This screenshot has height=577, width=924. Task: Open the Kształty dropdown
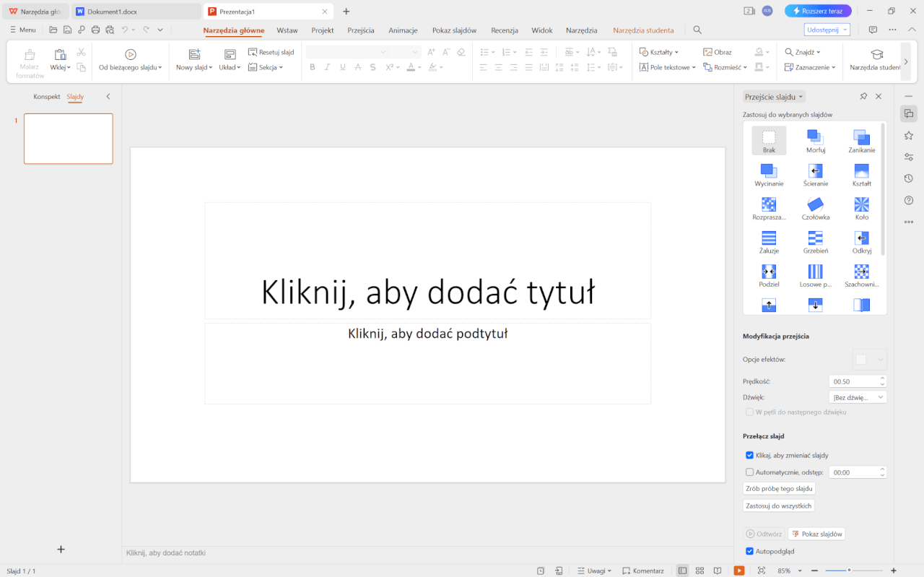pyautogui.click(x=659, y=52)
